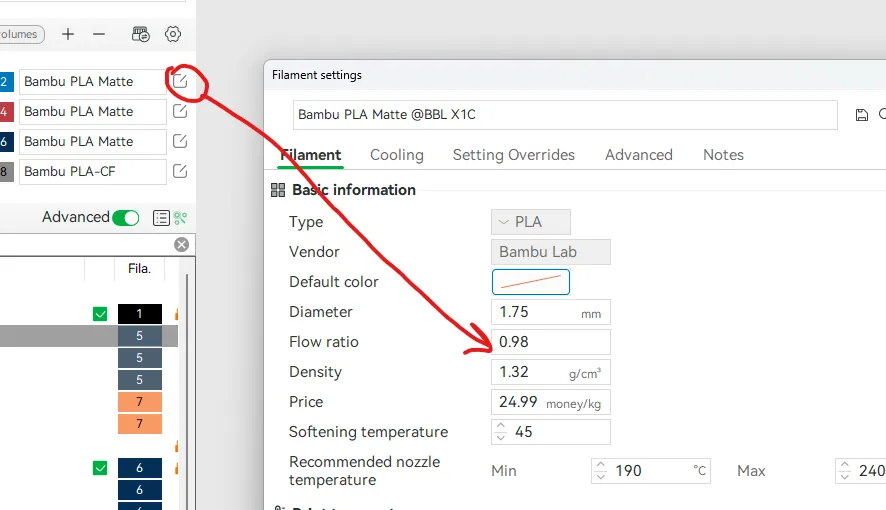The image size is (886, 510).
Task: Save the filament preset with disk icon
Action: tap(862, 115)
